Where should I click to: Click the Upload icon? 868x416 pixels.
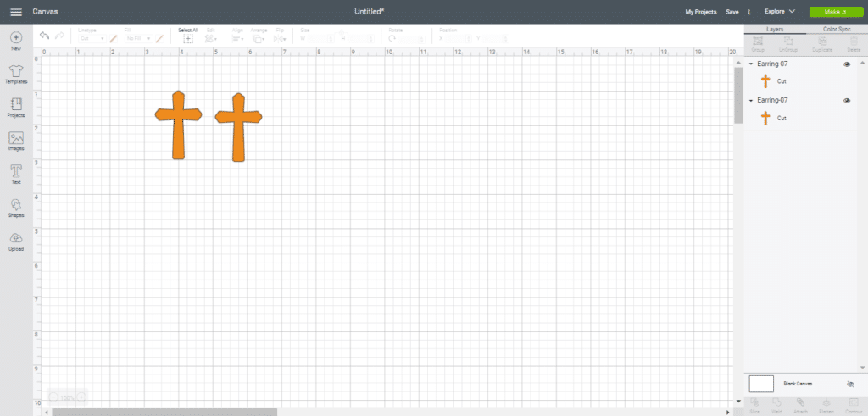pyautogui.click(x=16, y=239)
